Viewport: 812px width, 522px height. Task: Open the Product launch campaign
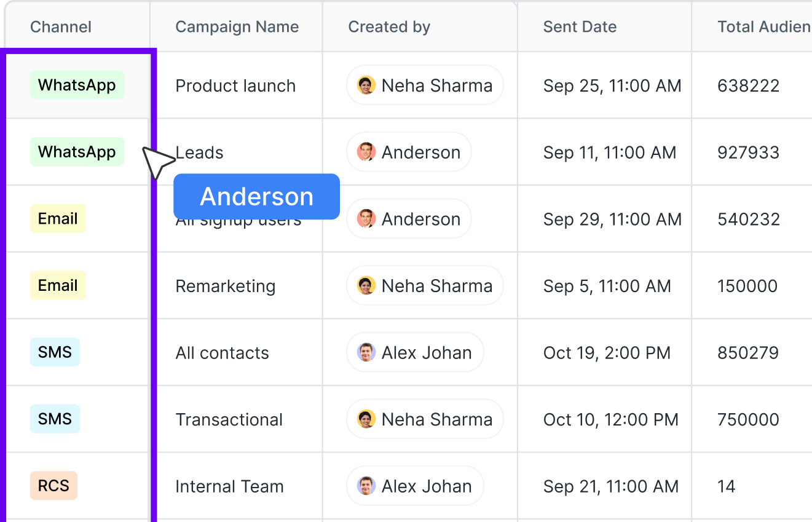pyautogui.click(x=235, y=85)
